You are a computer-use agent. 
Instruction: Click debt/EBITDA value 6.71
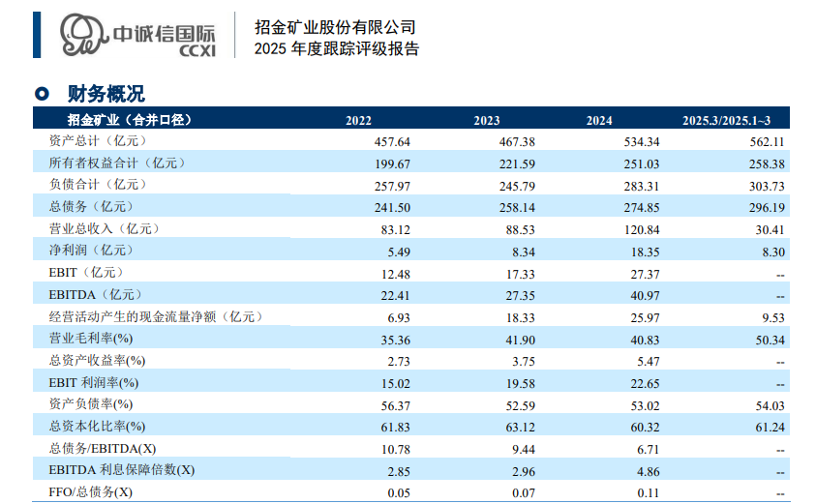tap(649, 450)
